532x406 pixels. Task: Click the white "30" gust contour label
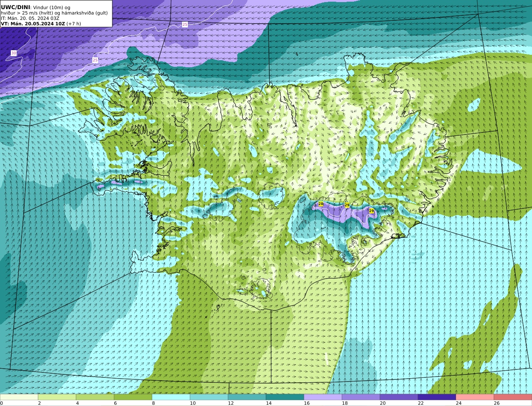click(x=14, y=53)
